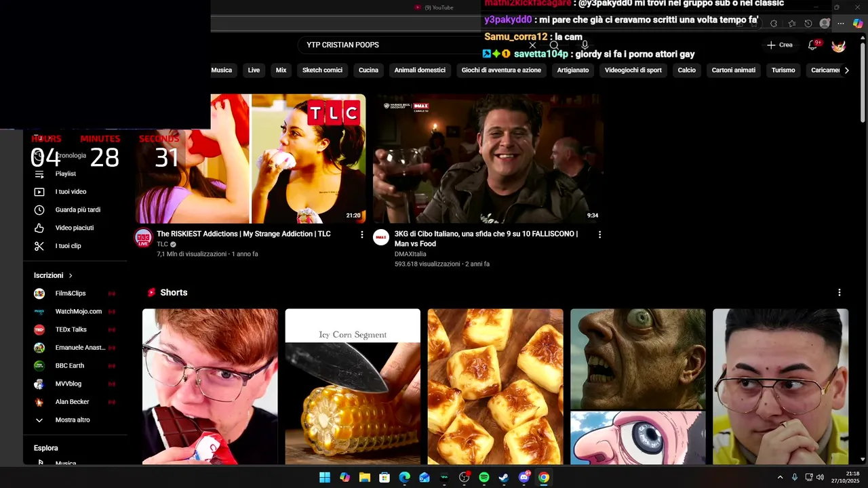The image size is (868, 488).
Task: Click the Crea button
Action: point(780,45)
